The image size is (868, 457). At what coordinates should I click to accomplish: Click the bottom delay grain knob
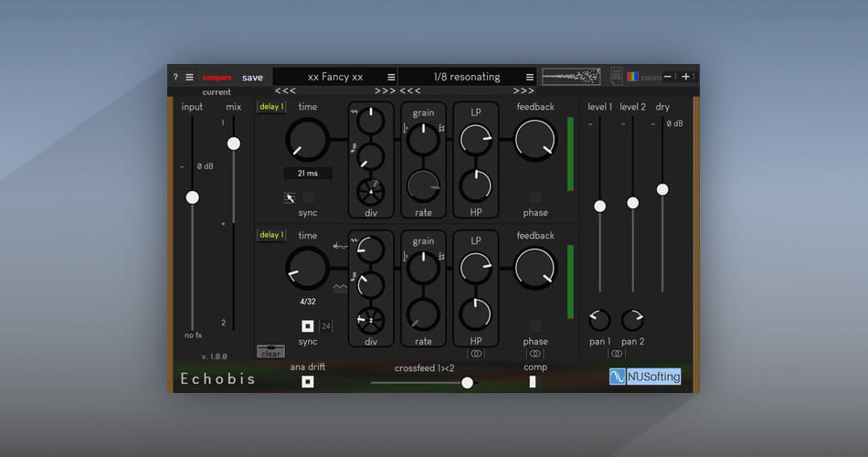(x=423, y=267)
